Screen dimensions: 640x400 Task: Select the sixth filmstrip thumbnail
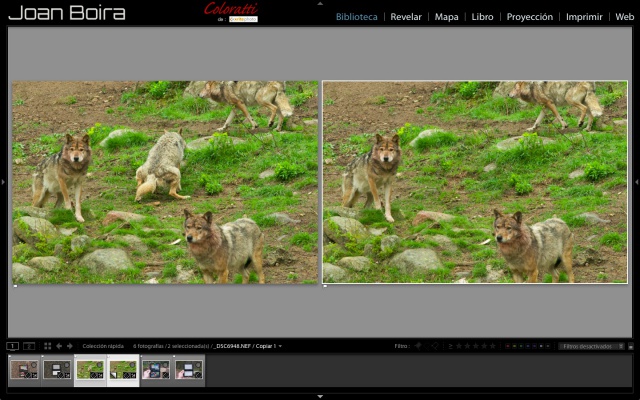(x=189, y=370)
